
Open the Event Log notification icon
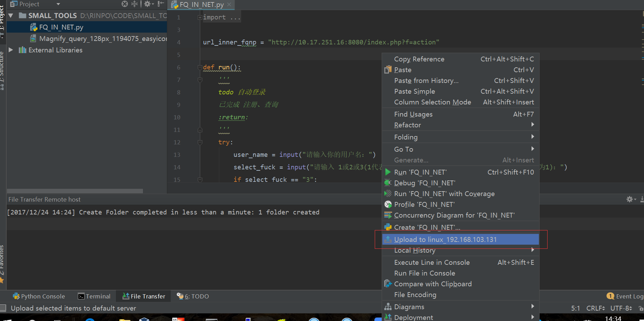pyautogui.click(x=610, y=296)
